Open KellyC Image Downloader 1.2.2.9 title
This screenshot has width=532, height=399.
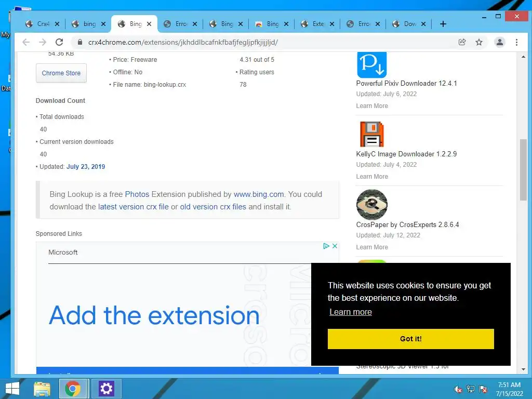click(406, 154)
